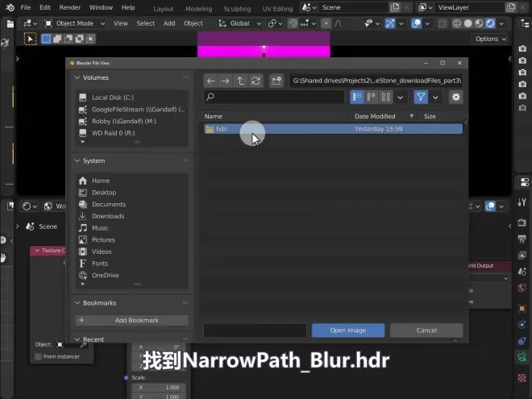Collapse the Recent panel
Image resolution: width=532 pixels, height=399 pixels.
(x=77, y=339)
